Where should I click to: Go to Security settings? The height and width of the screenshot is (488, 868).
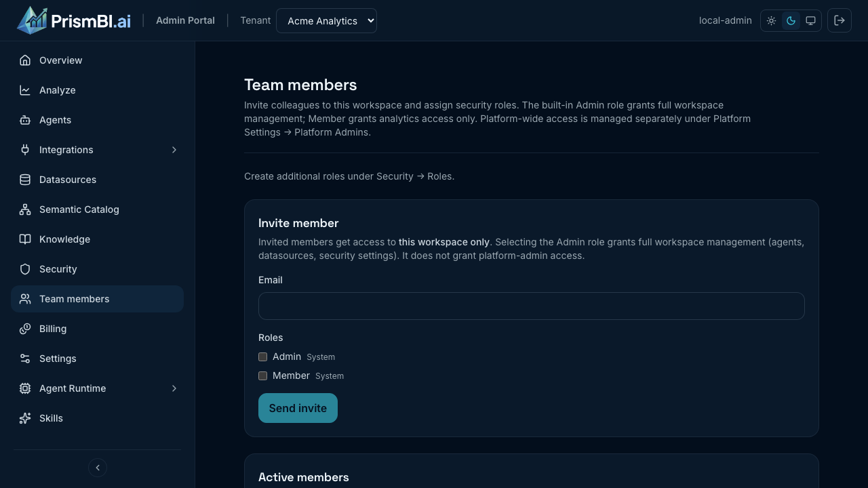coord(97,269)
